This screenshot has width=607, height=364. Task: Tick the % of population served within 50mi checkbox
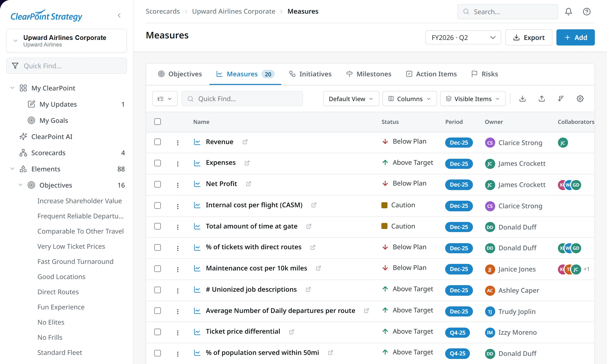point(158,353)
